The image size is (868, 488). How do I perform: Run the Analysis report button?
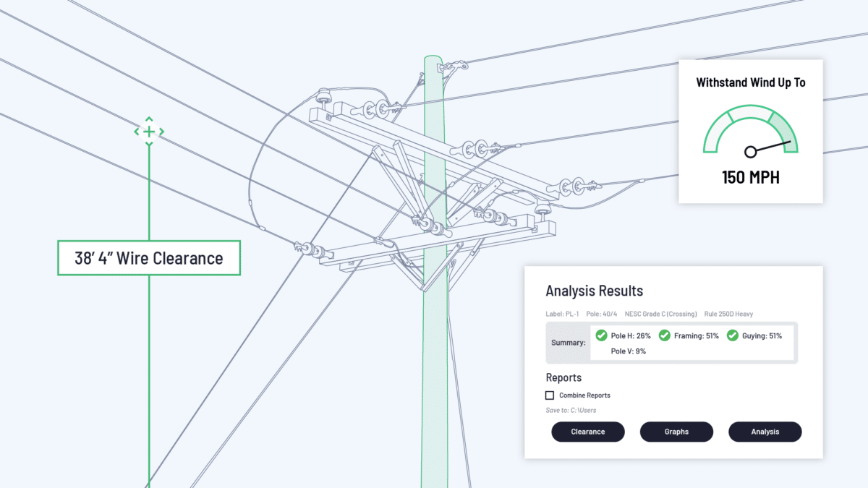[765, 432]
